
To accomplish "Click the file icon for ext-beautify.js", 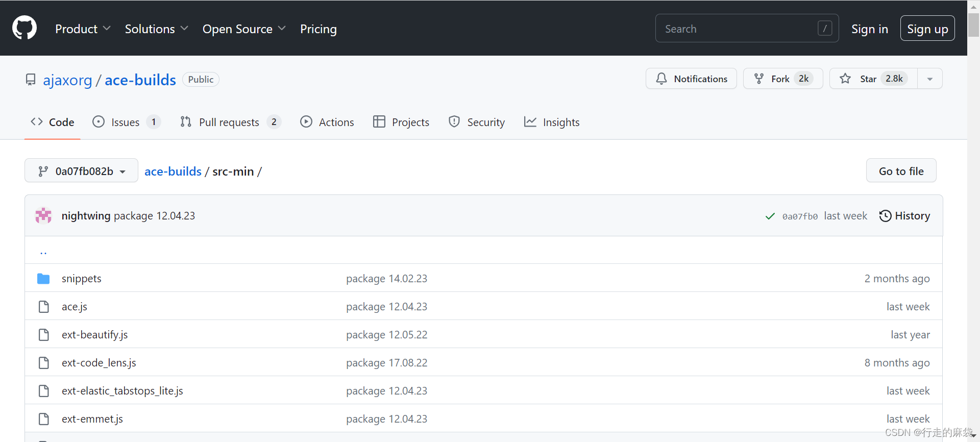I will click(44, 335).
